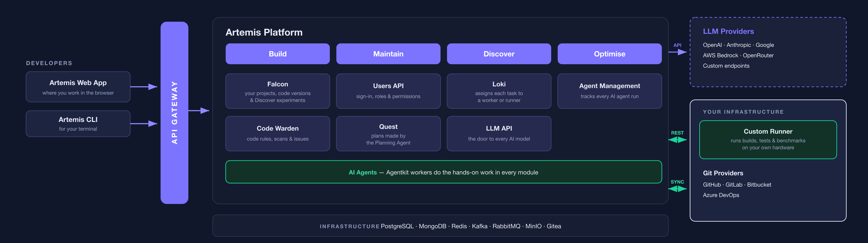Click 'OpenAI · Anthropic · Google' text
Screen dimensions: 868x243
click(738, 45)
